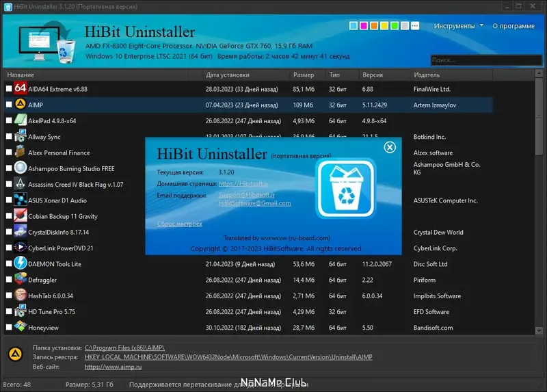Tick the AIDA64 Extreme checkbox
Image resolution: width=547 pixels, height=392 pixels.
tap(9, 89)
